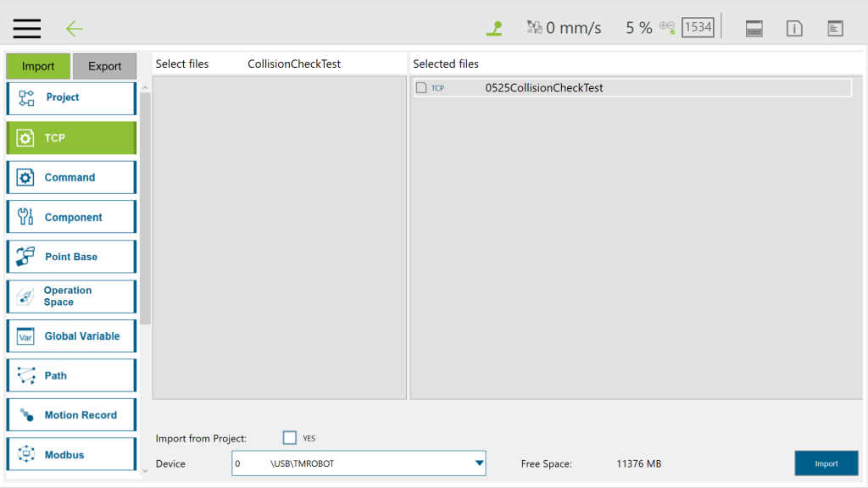The height and width of the screenshot is (488, 868).
Task: Open the information icon in top bar
Action: tap(794, 29)
